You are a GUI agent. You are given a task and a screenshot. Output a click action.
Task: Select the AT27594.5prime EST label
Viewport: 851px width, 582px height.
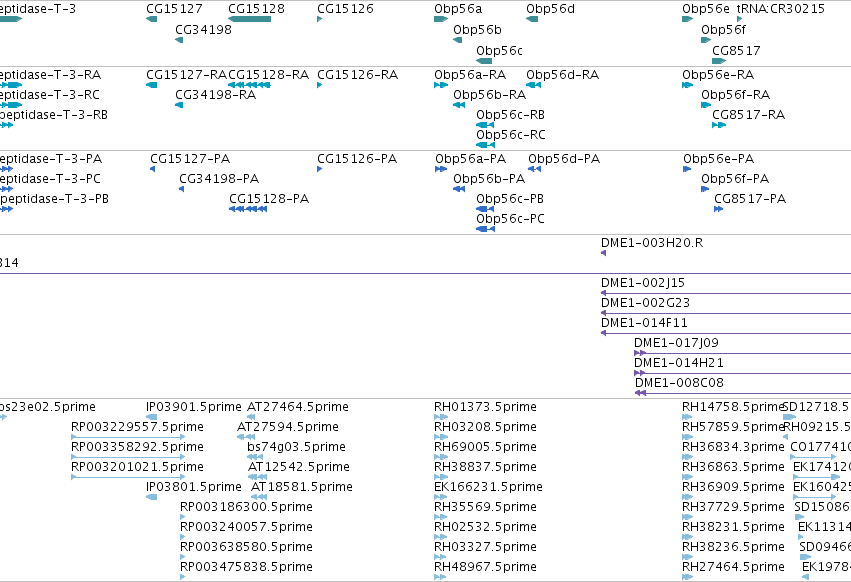(x=288, y=427)
